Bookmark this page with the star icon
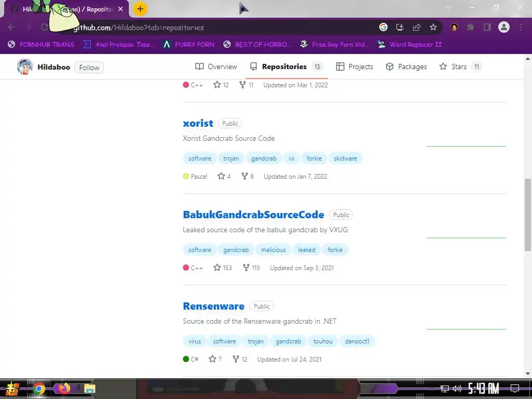This screenshot has height=399, width=532. [433, 27]
